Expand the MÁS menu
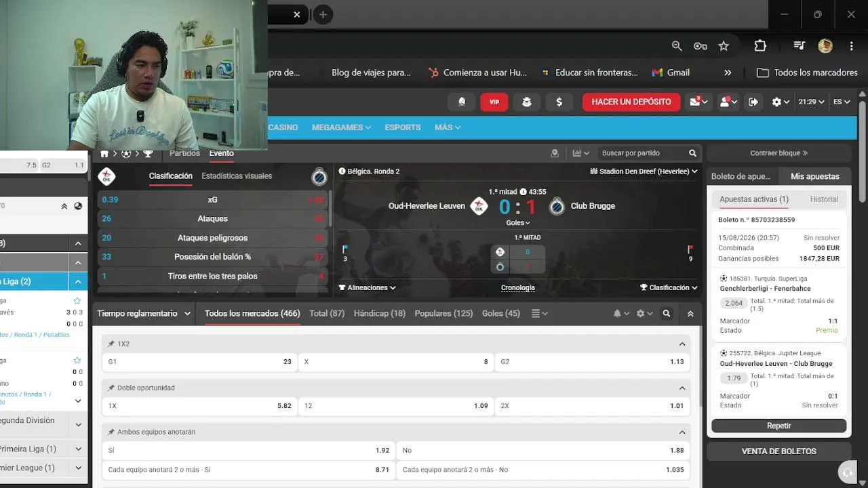 pos(448,127)
